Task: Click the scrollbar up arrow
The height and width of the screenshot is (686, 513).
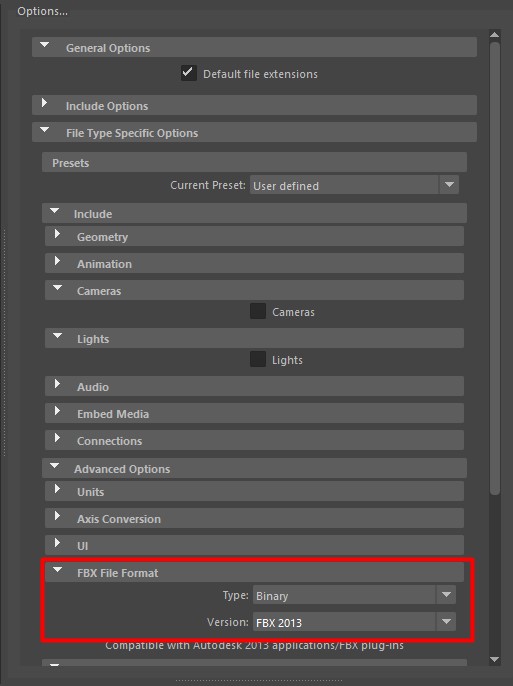Action: pos(495,35)
